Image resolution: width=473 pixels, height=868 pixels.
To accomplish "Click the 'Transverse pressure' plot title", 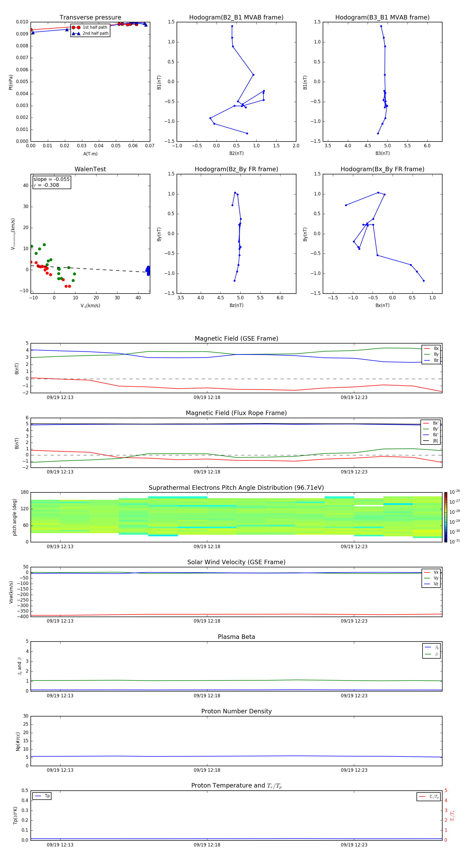I will click(90, 18).
